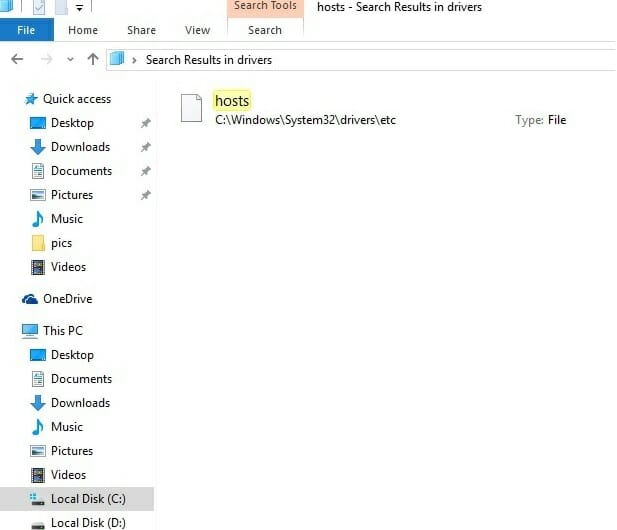This screenshot has width=617, height=530.
Task: Click the pin icon beside Quick access Pictures
Action: pos(146,195)
